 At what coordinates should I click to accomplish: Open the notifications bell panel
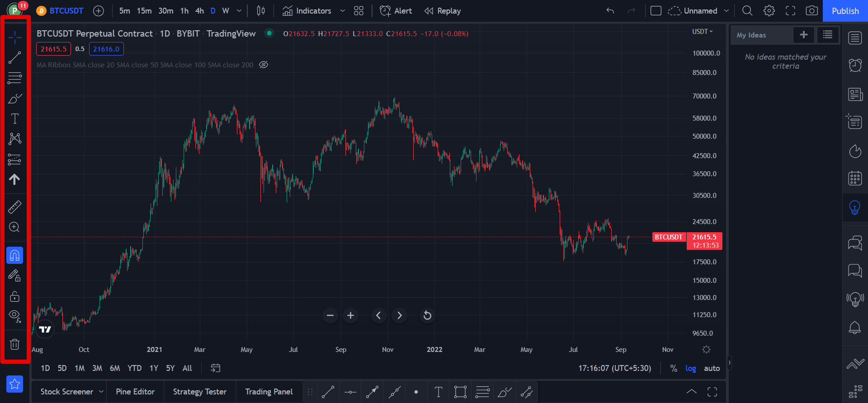click(x=855, y=327)
